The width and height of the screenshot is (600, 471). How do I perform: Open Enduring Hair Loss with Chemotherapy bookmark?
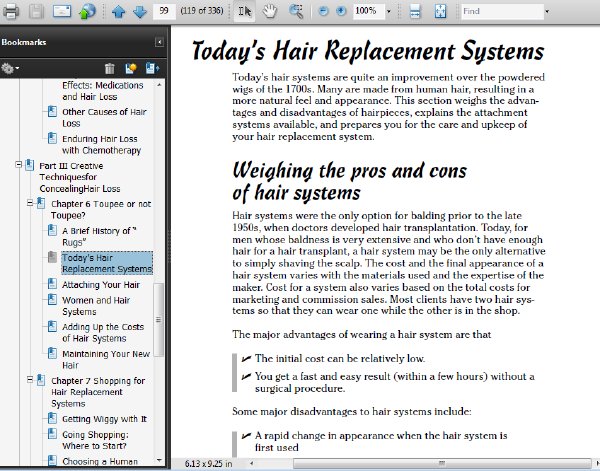(101, 145)
